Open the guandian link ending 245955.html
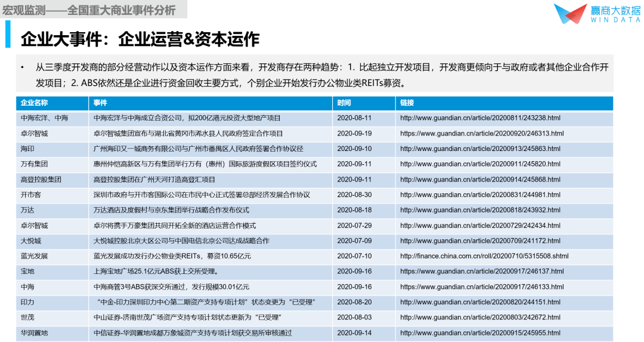 [x=480, y=333]
